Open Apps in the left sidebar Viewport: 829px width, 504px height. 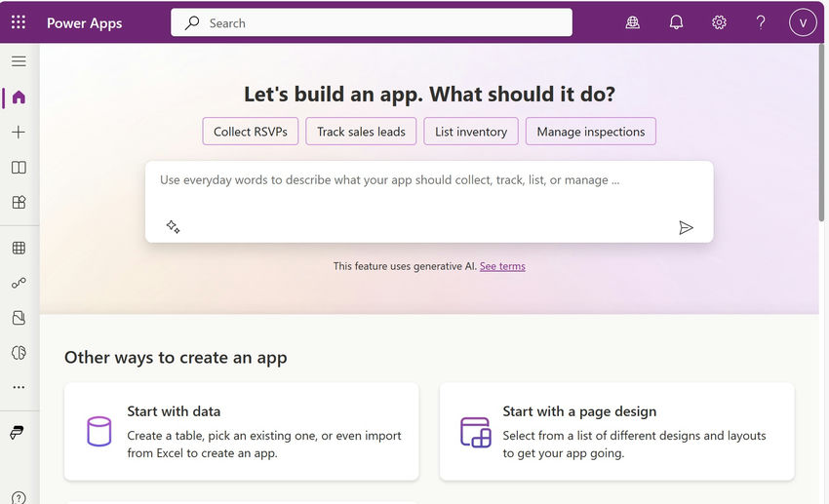tap(19, 203)
